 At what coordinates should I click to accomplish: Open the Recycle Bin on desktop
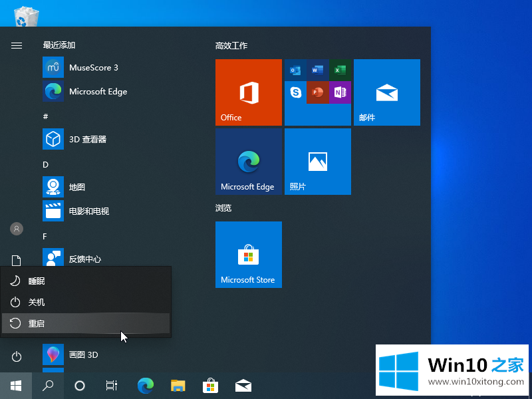pos(27,16)
